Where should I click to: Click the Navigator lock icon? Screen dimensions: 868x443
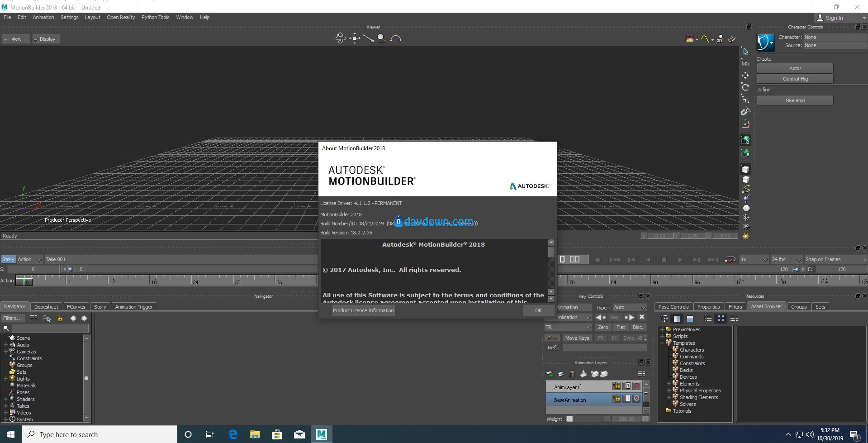60,318
